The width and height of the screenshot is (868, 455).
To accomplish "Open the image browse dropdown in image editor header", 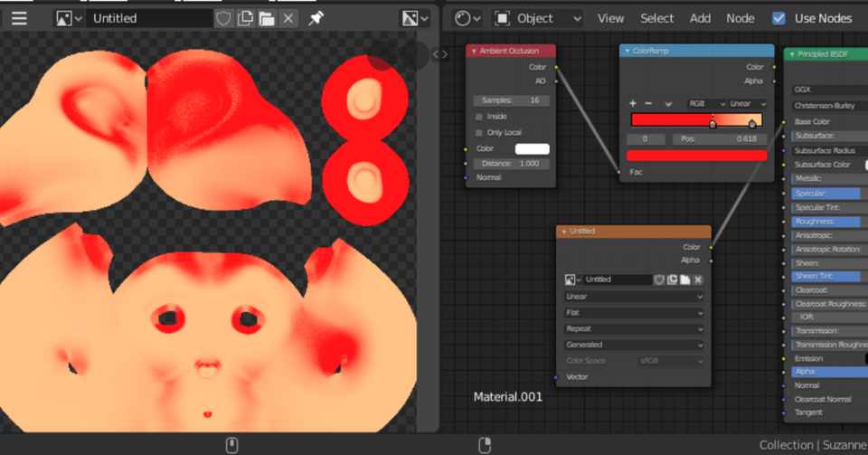I will click(x=70, y=18).
